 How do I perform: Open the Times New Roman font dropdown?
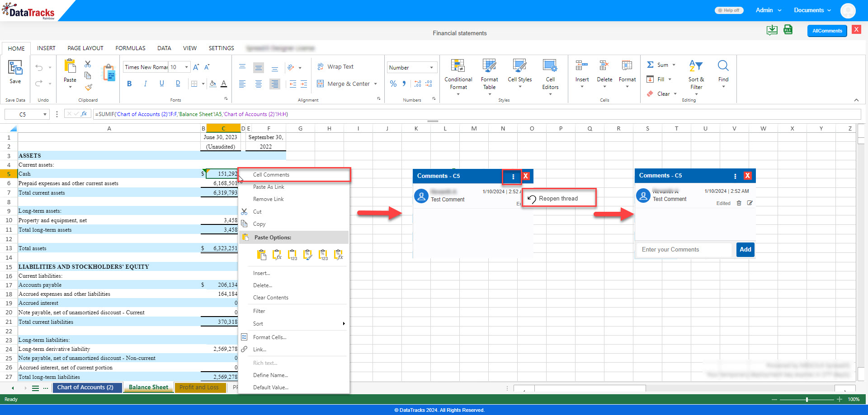point(146,67)
